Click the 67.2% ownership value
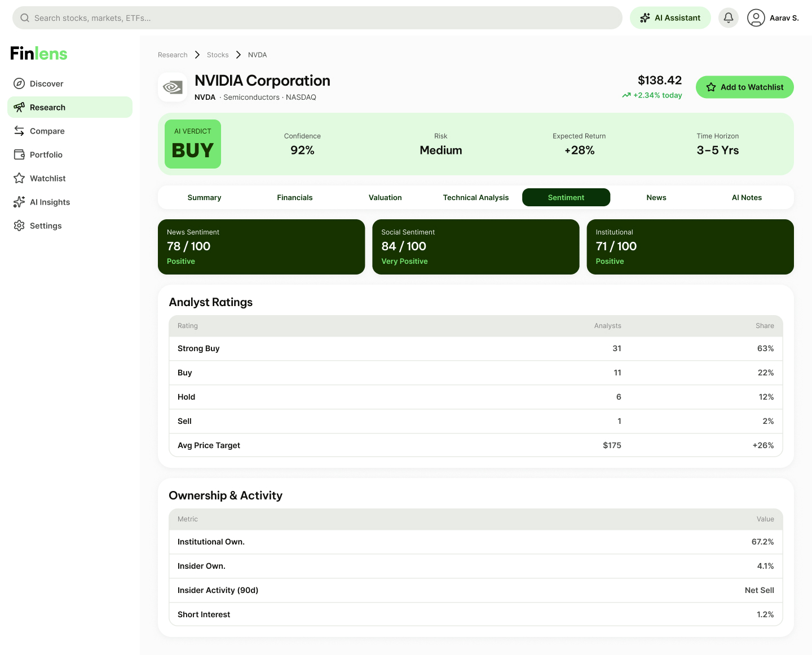The width and height of the screenshot is (812, 655). 762,542
